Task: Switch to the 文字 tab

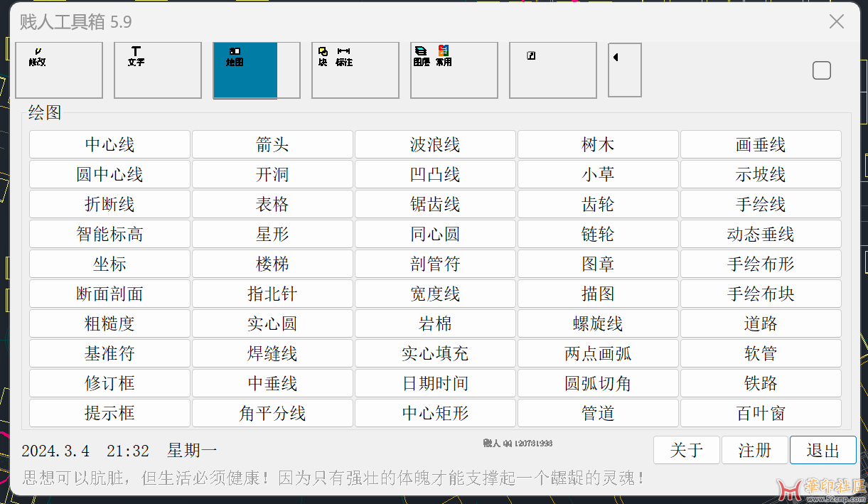Action: click(158, 70)
